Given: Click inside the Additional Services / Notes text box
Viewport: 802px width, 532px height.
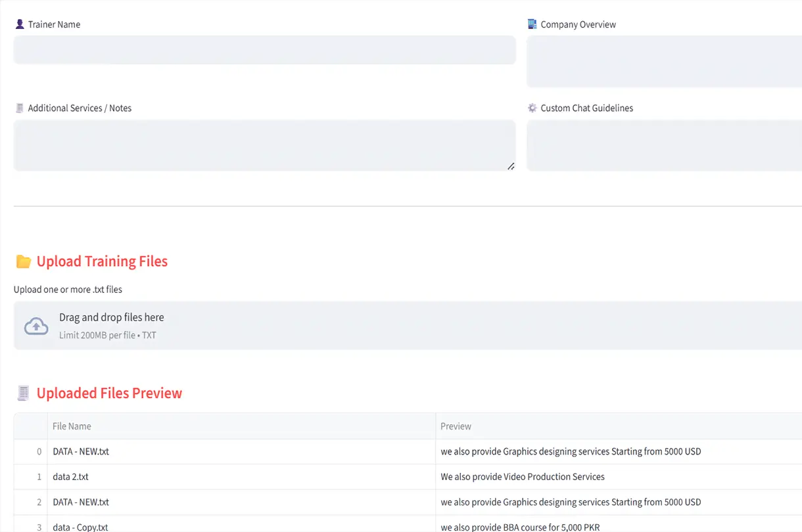Looking at the screenshot, I should tap(264, 145).
